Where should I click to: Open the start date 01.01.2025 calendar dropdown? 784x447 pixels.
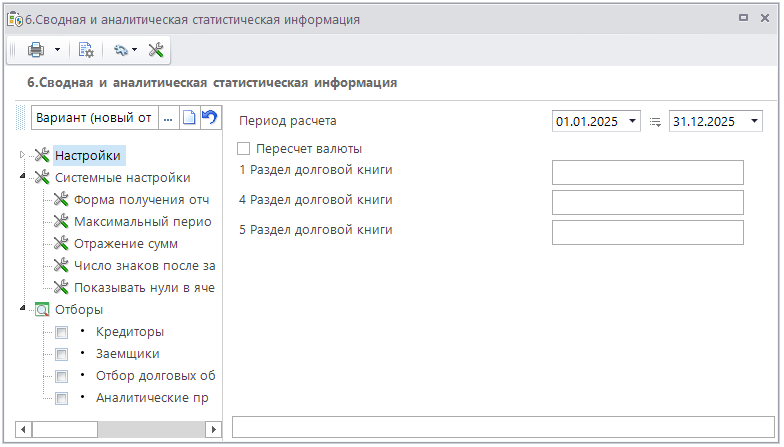(632, 121)
